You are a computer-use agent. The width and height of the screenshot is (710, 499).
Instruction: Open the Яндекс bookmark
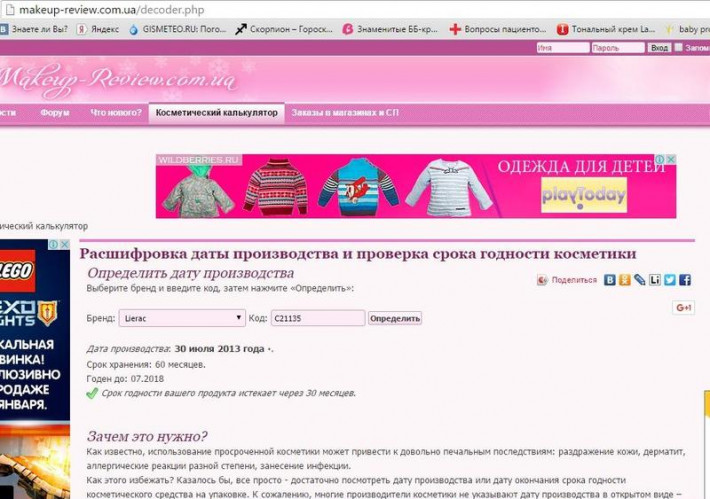98,29
